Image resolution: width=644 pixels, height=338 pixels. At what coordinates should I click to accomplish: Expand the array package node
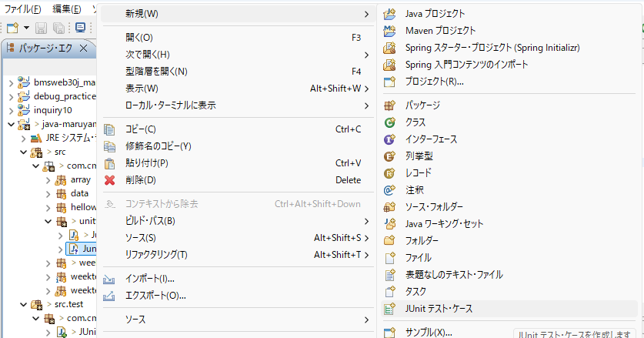[x=48, y=179]
